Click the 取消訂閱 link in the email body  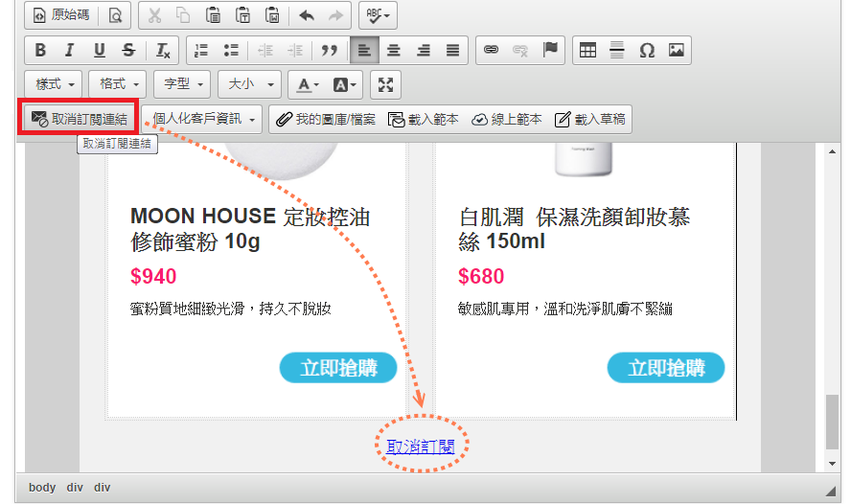(421, 447)
